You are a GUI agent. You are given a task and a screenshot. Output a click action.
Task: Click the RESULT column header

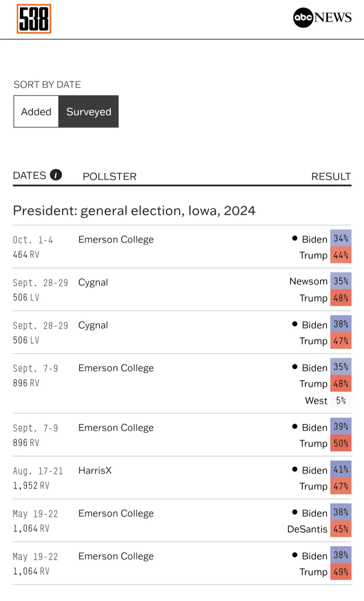click(x=331, y=177)
